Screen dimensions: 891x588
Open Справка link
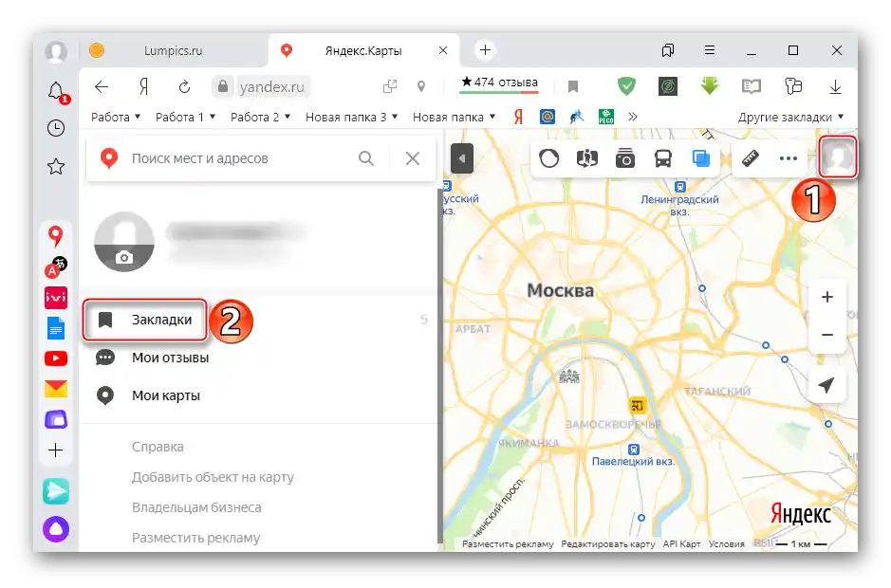coord(158,447)
